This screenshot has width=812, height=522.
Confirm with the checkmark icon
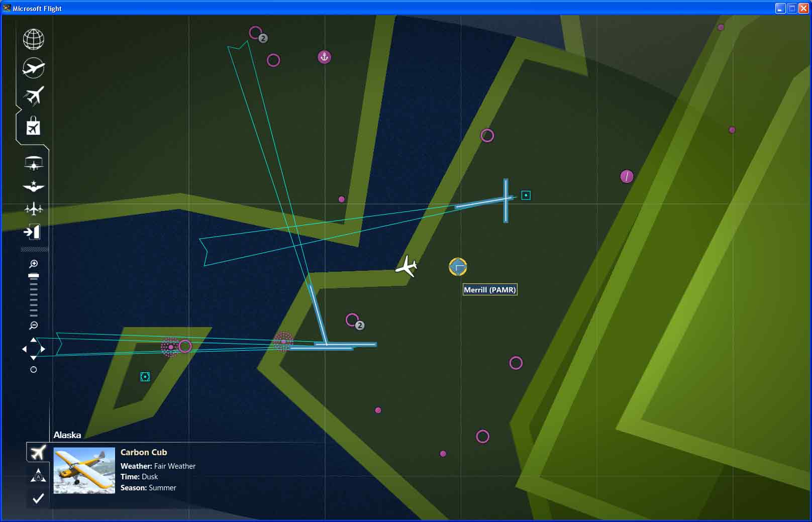(x=38, y=498)
